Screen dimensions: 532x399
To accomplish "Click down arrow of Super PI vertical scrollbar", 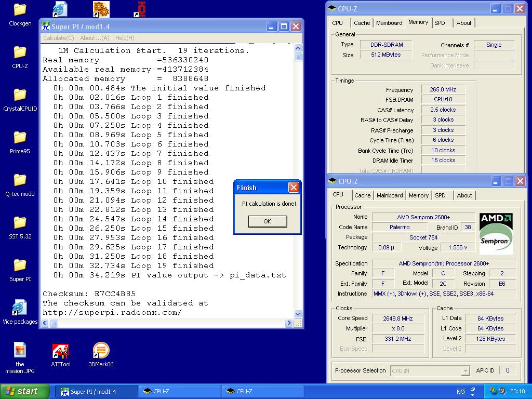I will pos(298,314).
